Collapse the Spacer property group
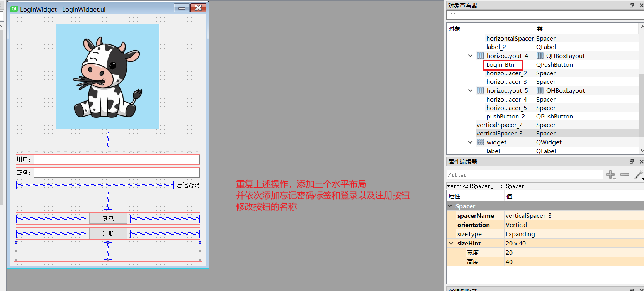This screenshot has width=644, height=291. [450, 206]
